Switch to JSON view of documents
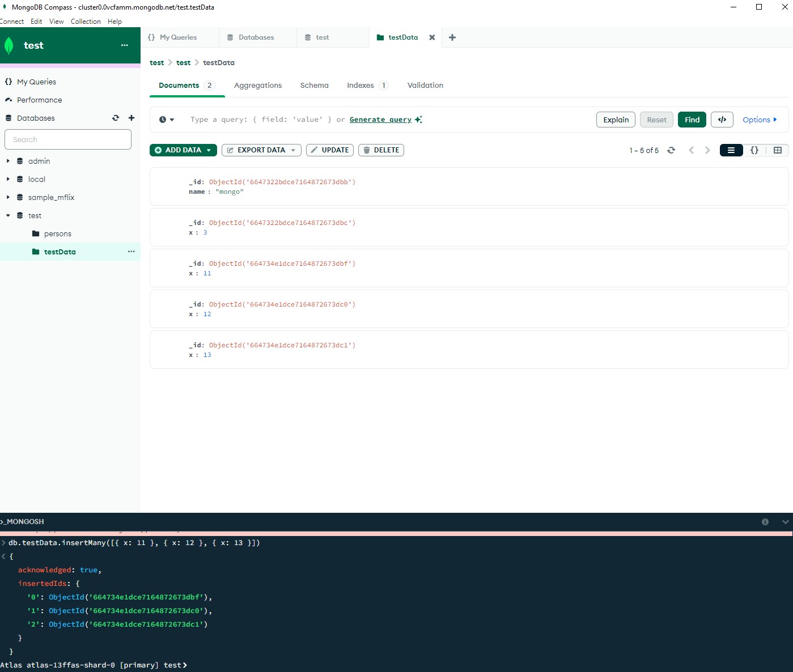This screenshot has height=672, width=793. (x=754, y=150)
